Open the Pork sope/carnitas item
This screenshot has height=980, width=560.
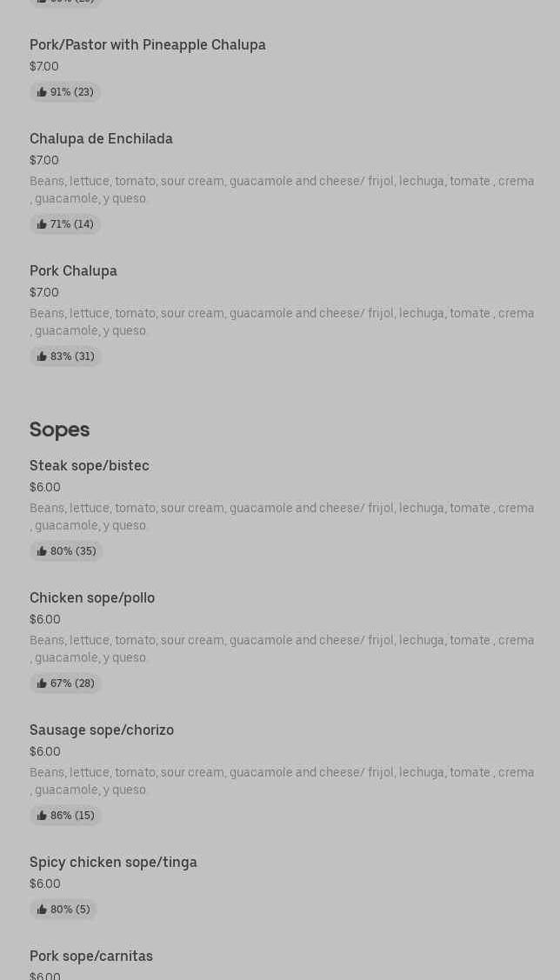pos(91,957)
